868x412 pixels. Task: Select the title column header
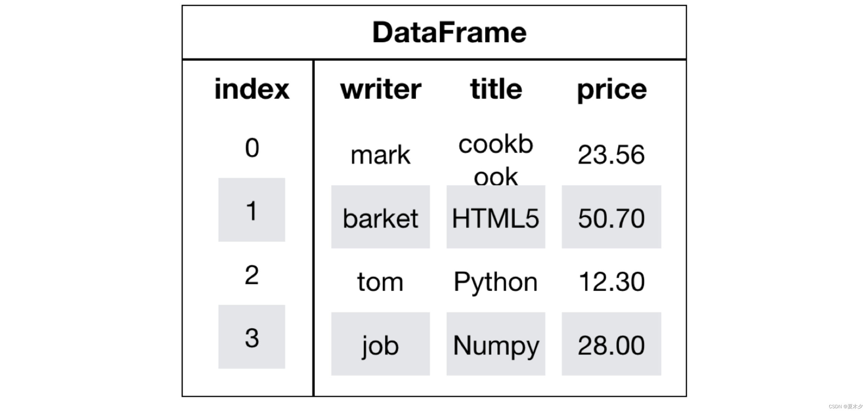click(496, 89)
